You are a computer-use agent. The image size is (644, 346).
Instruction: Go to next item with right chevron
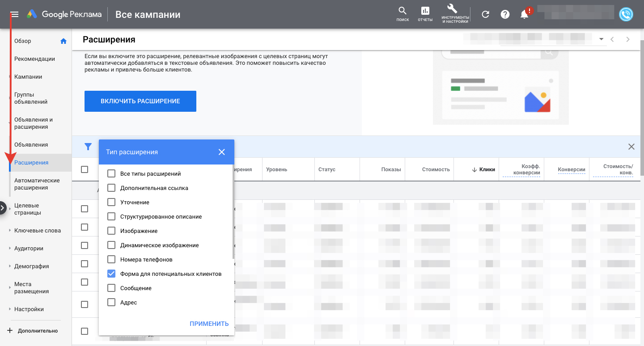pos(628,39)
